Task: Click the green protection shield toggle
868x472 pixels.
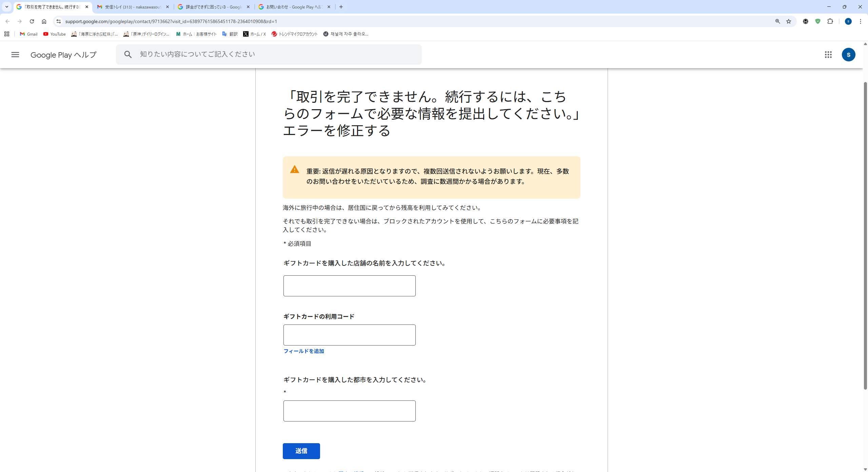Action: coord(818,21)
